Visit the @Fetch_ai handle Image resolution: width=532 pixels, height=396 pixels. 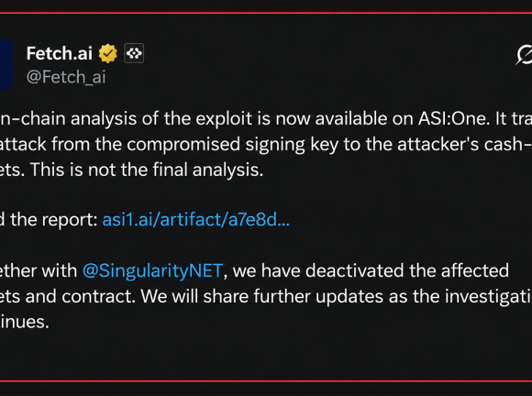pyautogui.click(x=66, y=77)
